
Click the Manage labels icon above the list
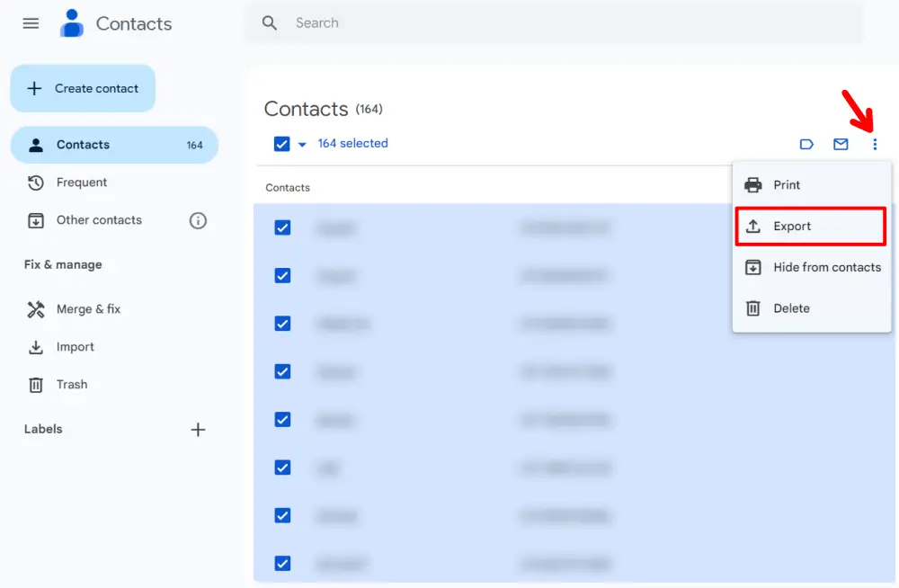point(806,144)
